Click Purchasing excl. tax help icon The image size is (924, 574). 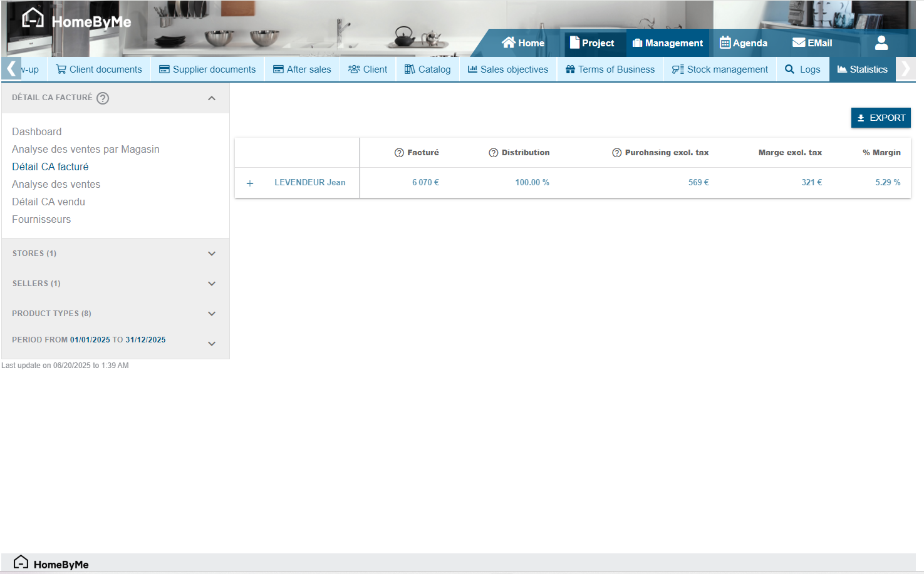pos(616,153)
